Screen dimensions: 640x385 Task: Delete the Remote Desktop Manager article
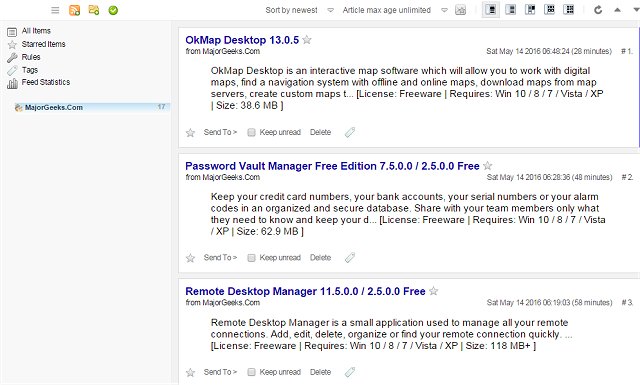pyautogui.click(x=320, y=372)
